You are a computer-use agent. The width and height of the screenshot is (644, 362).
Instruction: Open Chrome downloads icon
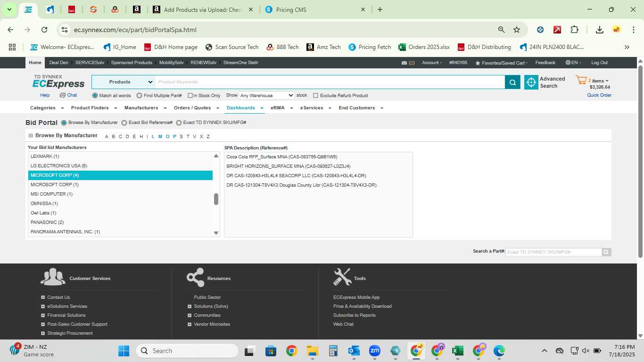[600, 30]
